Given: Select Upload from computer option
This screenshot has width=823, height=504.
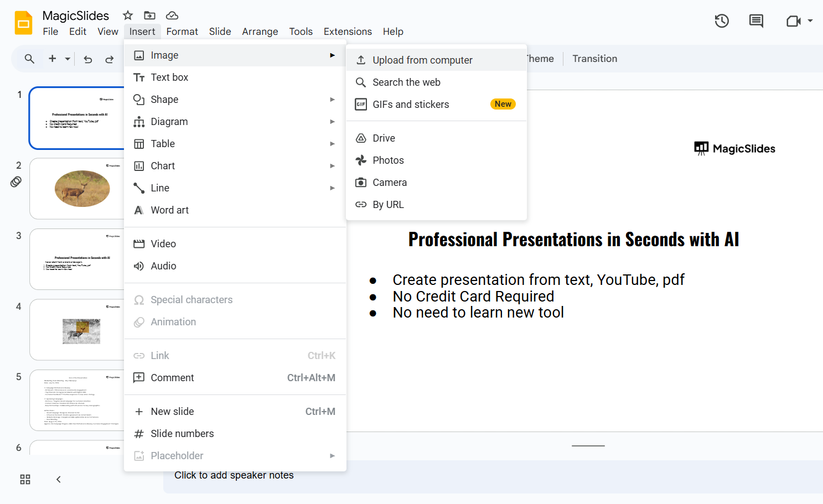Looking at the screenshot, I should pyautogui.click(x=422, y=60).
